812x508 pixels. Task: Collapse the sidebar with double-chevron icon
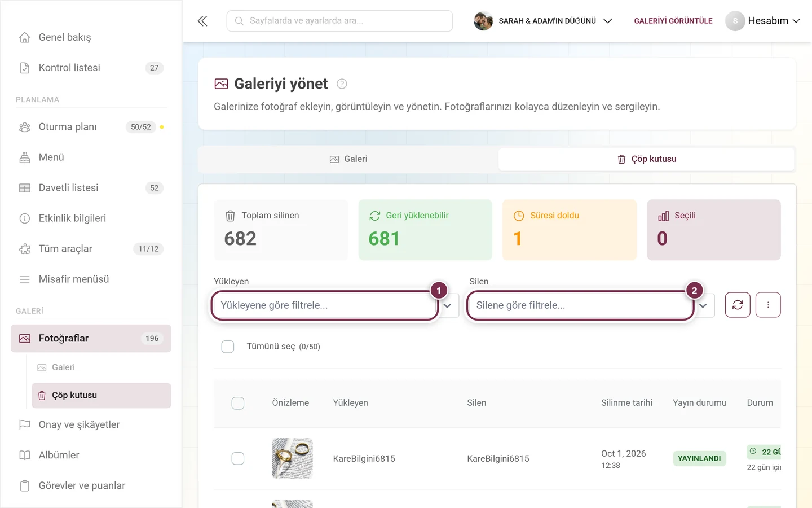202,21
